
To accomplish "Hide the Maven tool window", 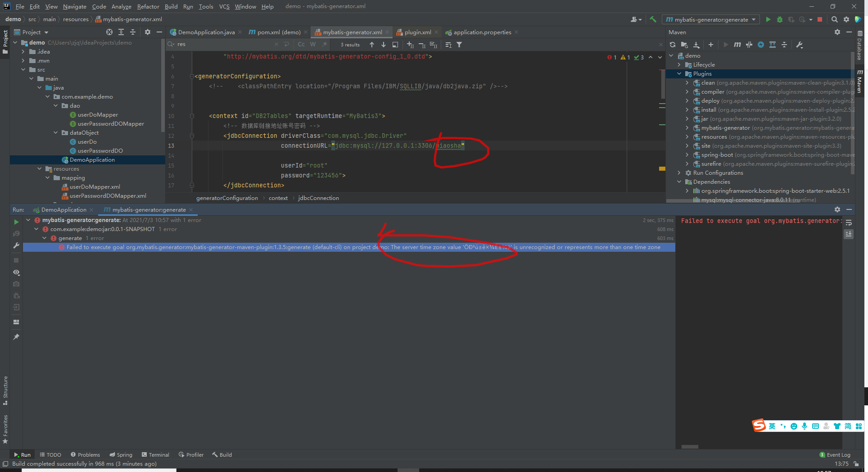I will (x=849, y=32).
